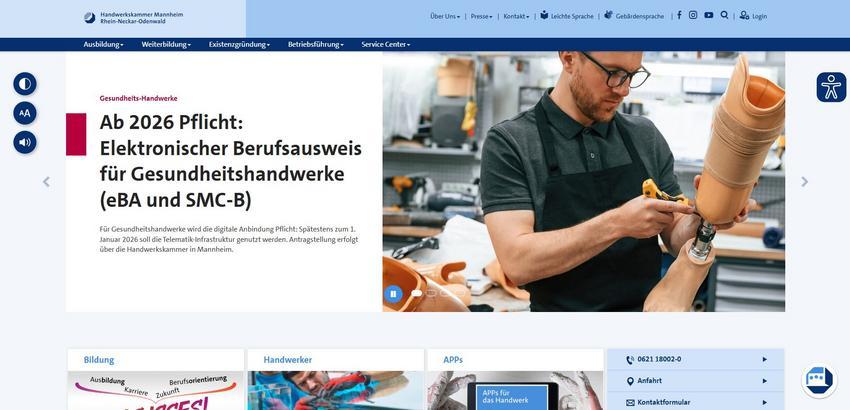Open the Facebook page icon
The image size is (850, 410).
coord(679,15)
